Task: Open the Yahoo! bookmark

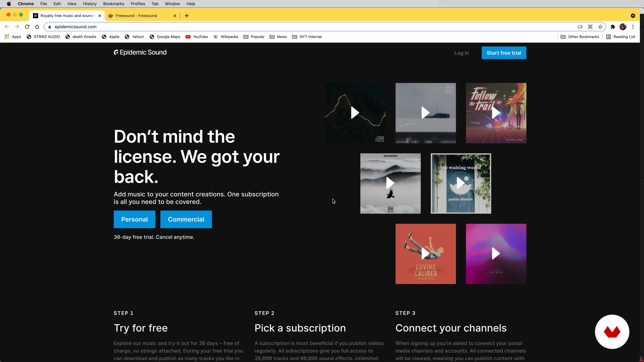Action: click(135, 37)
